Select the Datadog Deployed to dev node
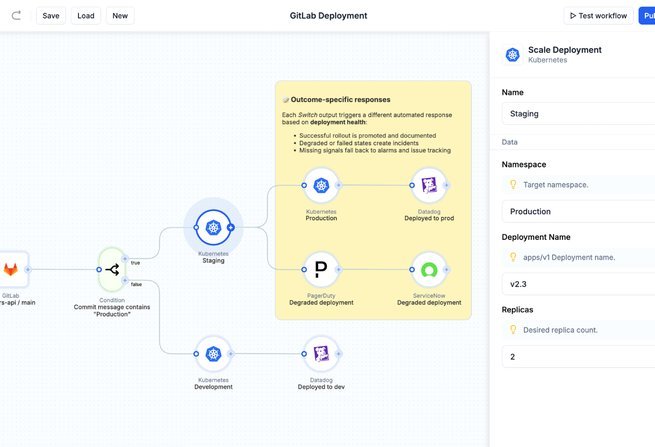 [321, 354]
